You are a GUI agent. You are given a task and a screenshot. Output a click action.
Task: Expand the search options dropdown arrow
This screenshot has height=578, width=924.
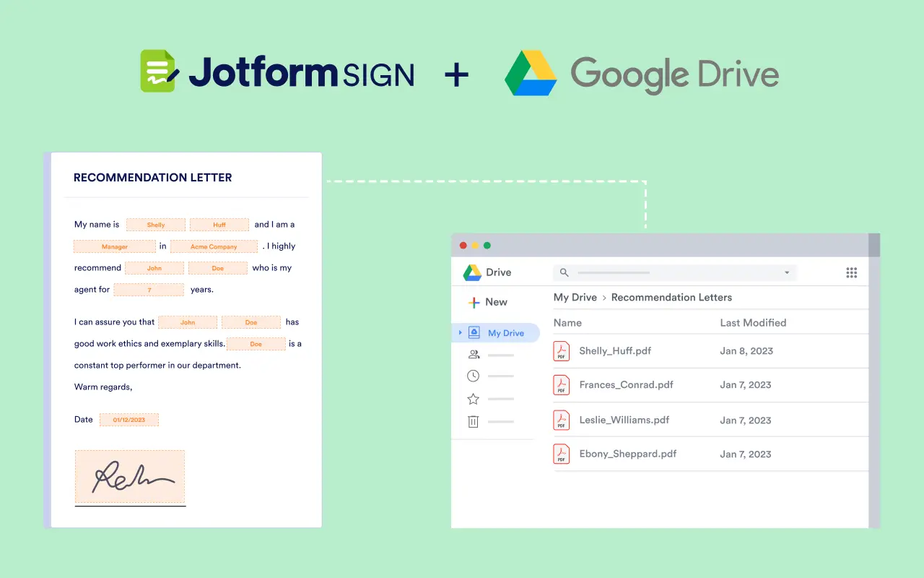pyautogui.click(x=787, y=273)
